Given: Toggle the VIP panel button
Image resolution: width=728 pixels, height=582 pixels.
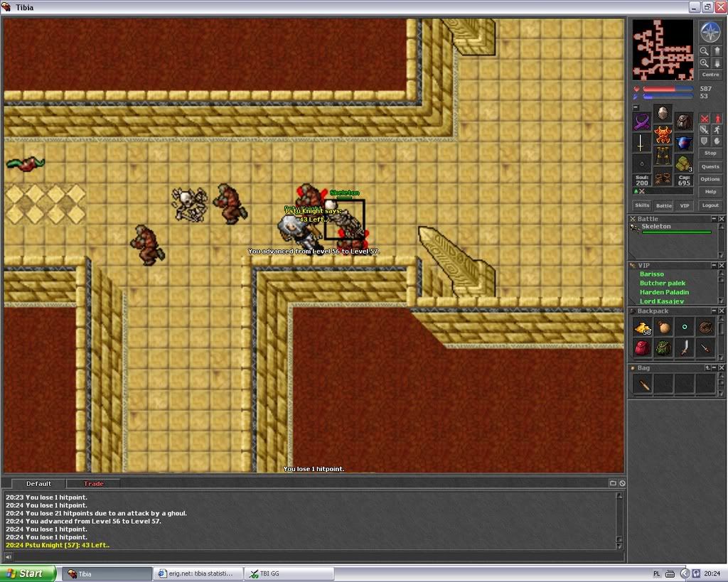Looking at the screenshot, I should (685, 205).
